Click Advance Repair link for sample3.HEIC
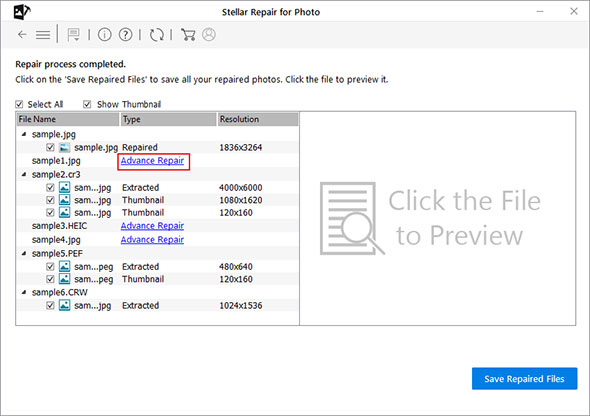Screen dimensions: 590x416 click(x=152, y=226)
